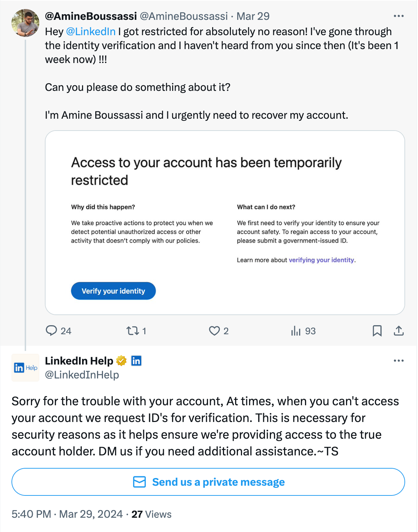Like the tweet using the heart icon

[x=214, y=330]
